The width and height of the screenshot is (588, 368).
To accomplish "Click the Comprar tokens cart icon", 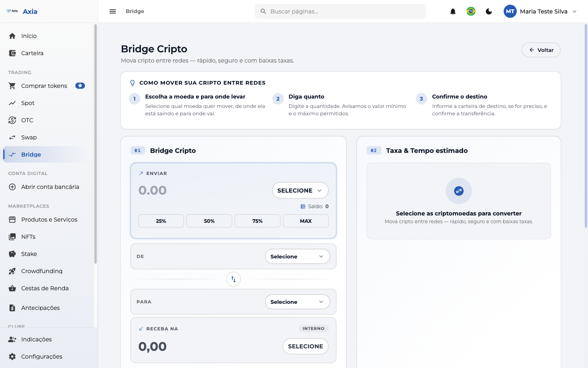I will (12, 86).
